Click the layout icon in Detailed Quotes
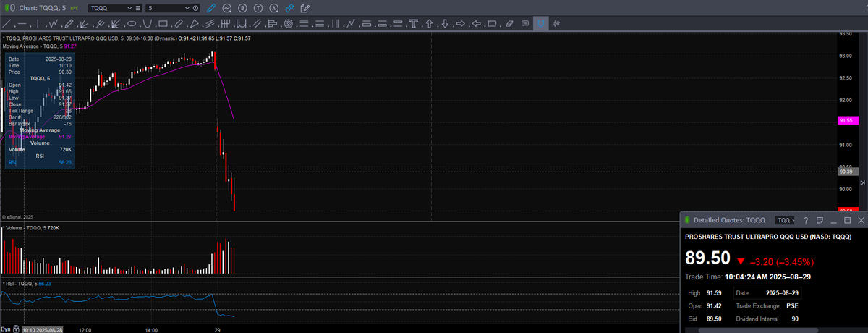 (820, 219)
